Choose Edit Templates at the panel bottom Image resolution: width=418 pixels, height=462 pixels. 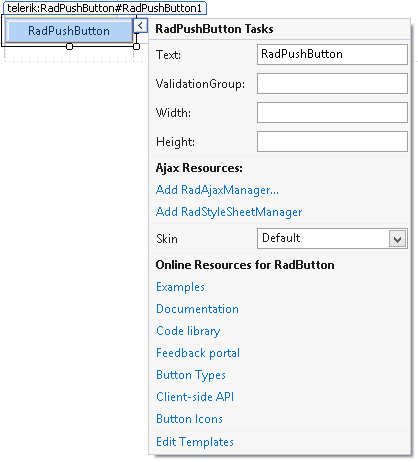195,442
